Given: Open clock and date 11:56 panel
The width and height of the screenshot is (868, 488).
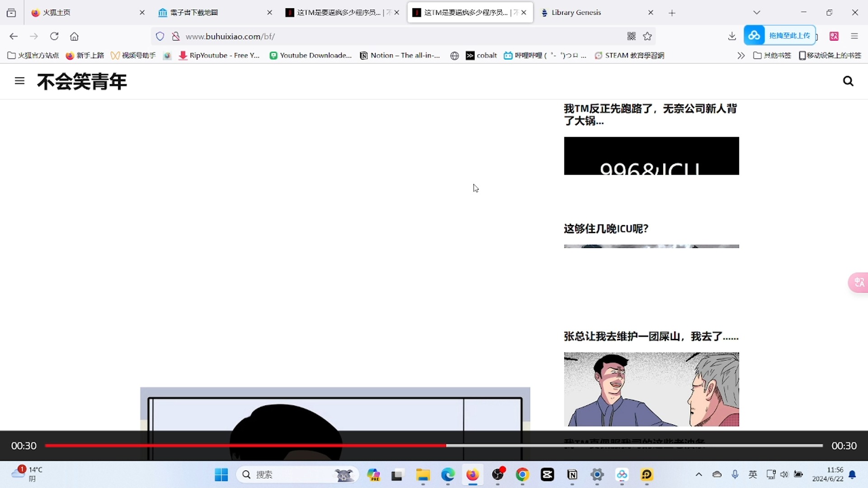Looking at the screenshot, I should (x=827, y=474).
